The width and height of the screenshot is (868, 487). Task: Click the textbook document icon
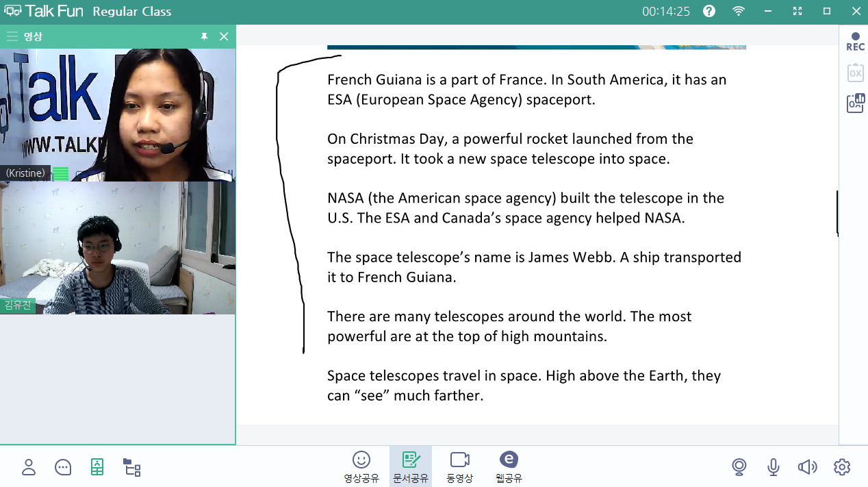click(97, 467)
